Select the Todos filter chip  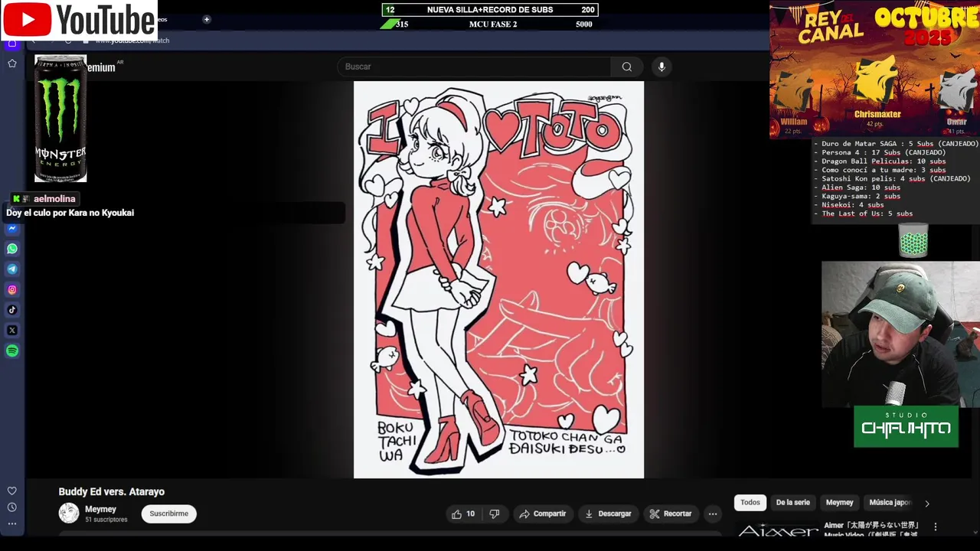point(750,503)
